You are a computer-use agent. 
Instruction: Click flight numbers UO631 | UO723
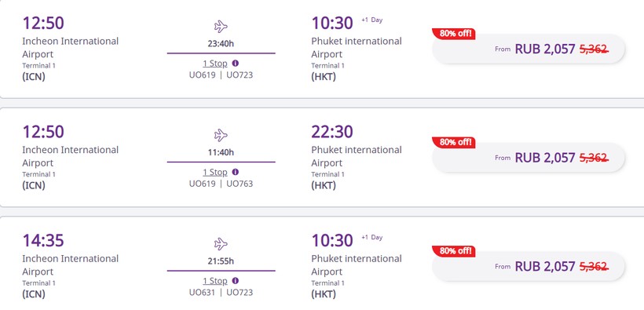[221, 293]
